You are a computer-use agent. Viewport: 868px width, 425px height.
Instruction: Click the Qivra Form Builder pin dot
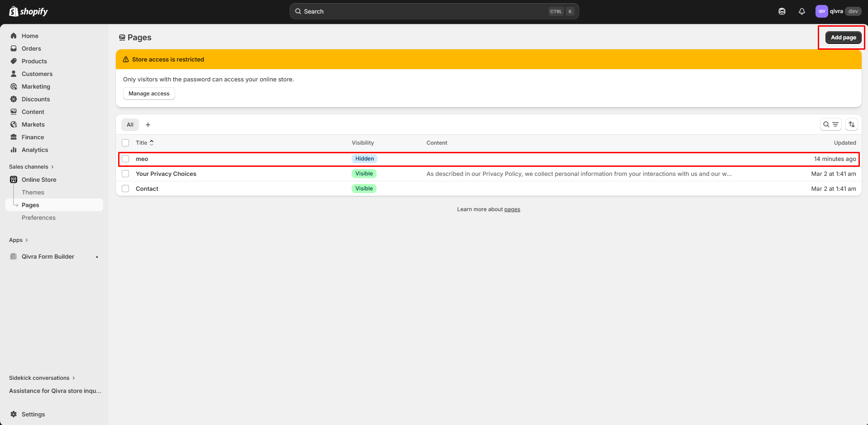[x=97, y=257]
